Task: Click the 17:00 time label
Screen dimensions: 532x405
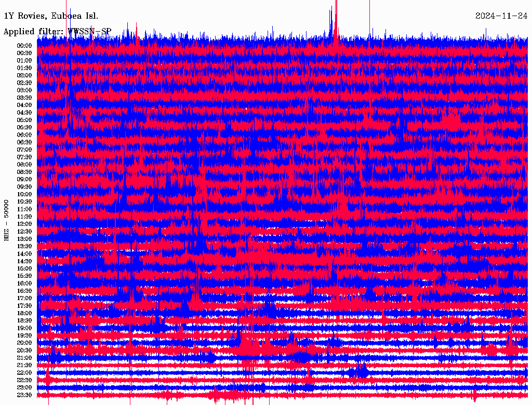Action: (24, 299)
